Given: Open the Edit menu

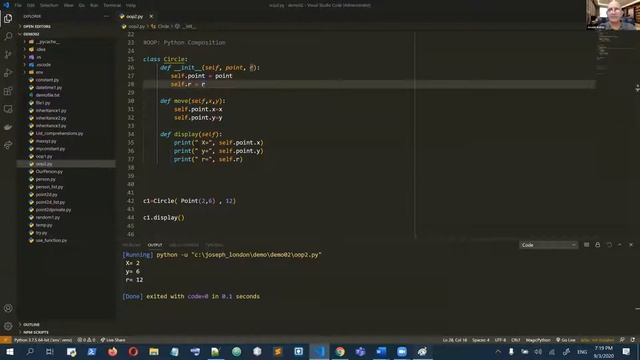Looking at the screenshot, I should coord(31,5).
